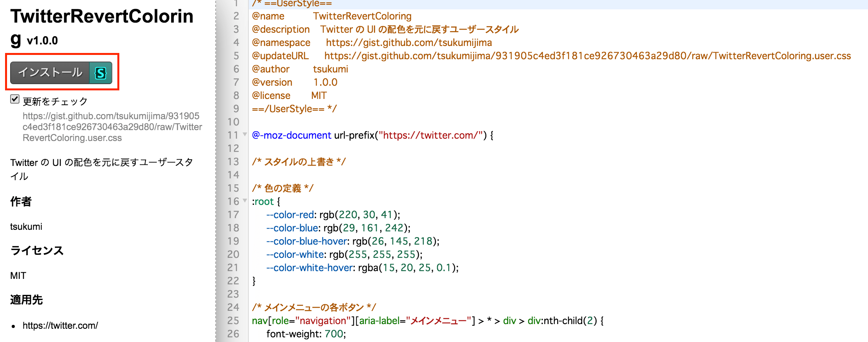Click the MIT license text in sidebar
Image resolution: width=868 pixels, height=342 pixels.
tap(18, 276)
